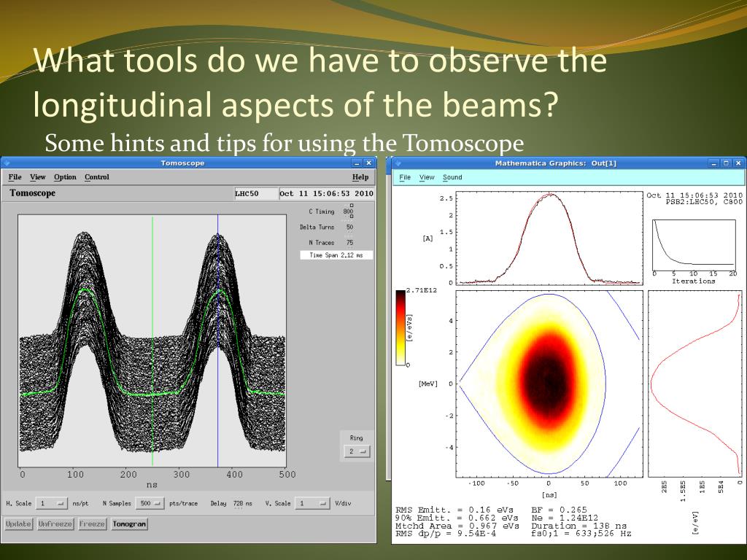Screen dimensions: 747x560
Task: Open the View menu in Tomoscope window
Action: [38, 176]
